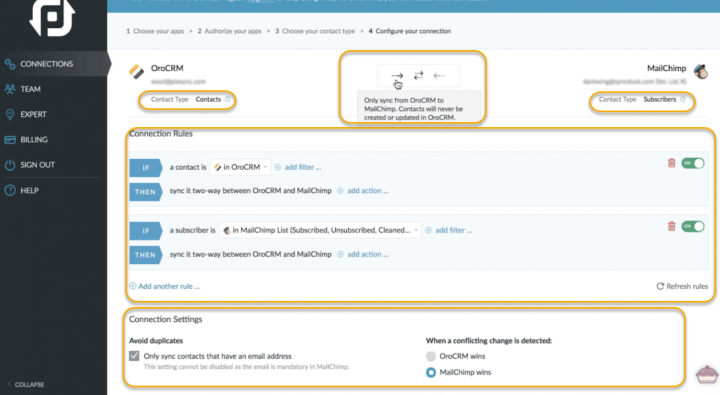
Task: Go to step 1 Choose your apps
Action: tap(155, 31)
